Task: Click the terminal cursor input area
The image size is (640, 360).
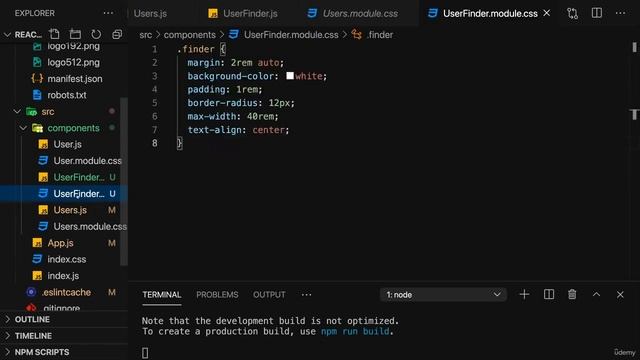Action: click(x=145, y=353)
